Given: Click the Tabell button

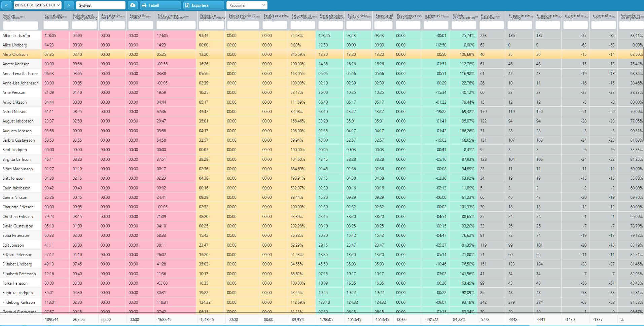Looking at the screenshot, I should pyautogui.click(x=160, y=5).
